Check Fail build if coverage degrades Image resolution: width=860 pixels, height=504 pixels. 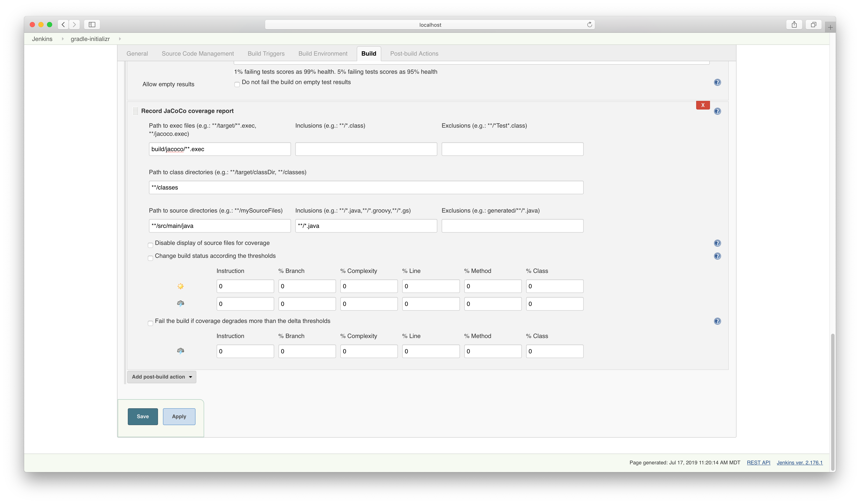pyautogui.click(x=150, y=323)
